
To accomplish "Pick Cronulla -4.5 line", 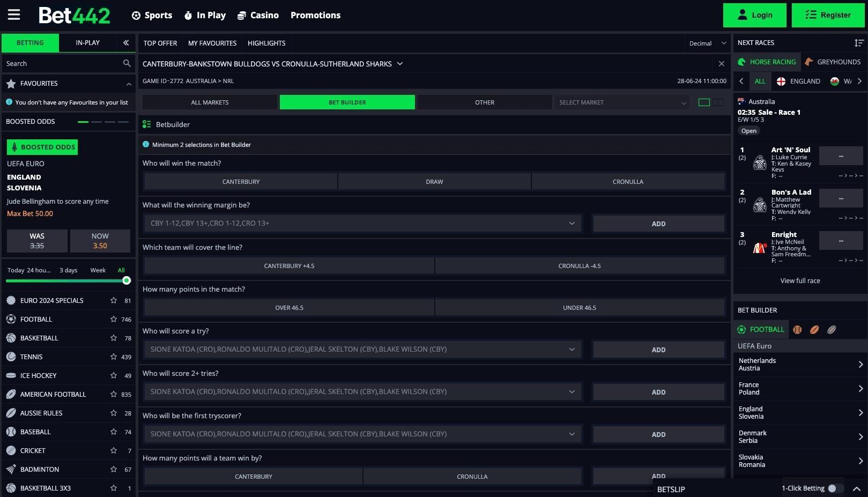I will pos(580,266).
